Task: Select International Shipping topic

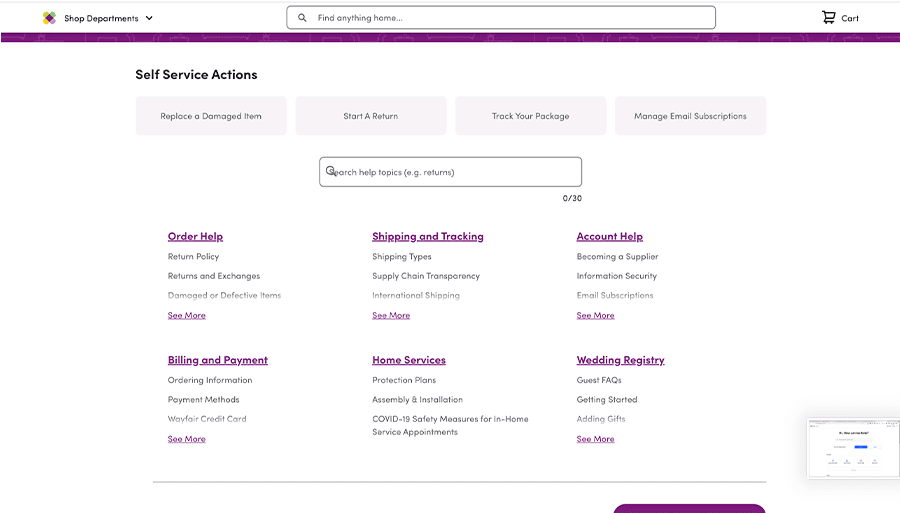Action: pos(416,296)
